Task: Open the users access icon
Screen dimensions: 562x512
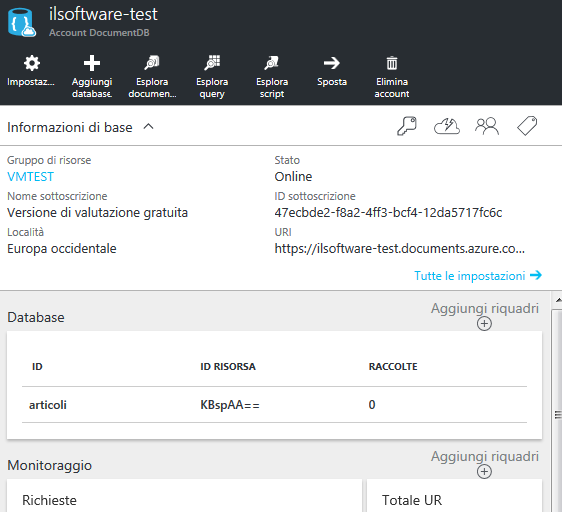Action: pyautogui.click(x=487, y=126)
